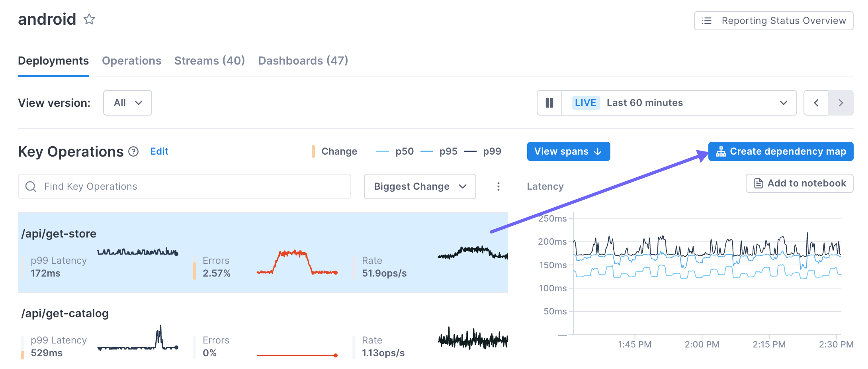Viewport: 868px width, 369px height.
Task: Advance the time range with the forward arrow
Action: point(841,103)
